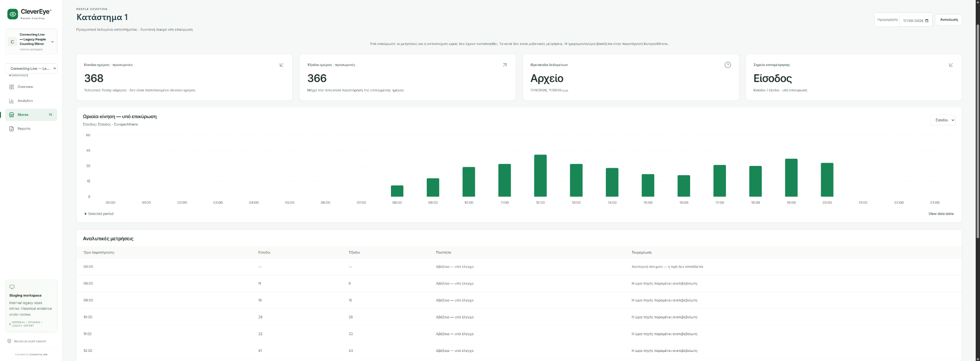Screen dimensions: 980x361
Task: Click the 10:00 row in the measurements table
Action: 519,317
